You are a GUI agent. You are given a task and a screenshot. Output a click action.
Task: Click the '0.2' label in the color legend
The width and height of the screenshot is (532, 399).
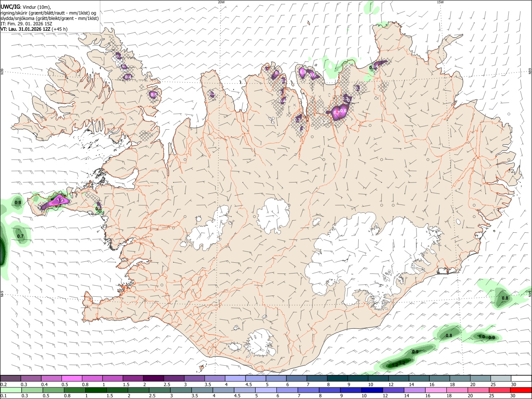3,384
